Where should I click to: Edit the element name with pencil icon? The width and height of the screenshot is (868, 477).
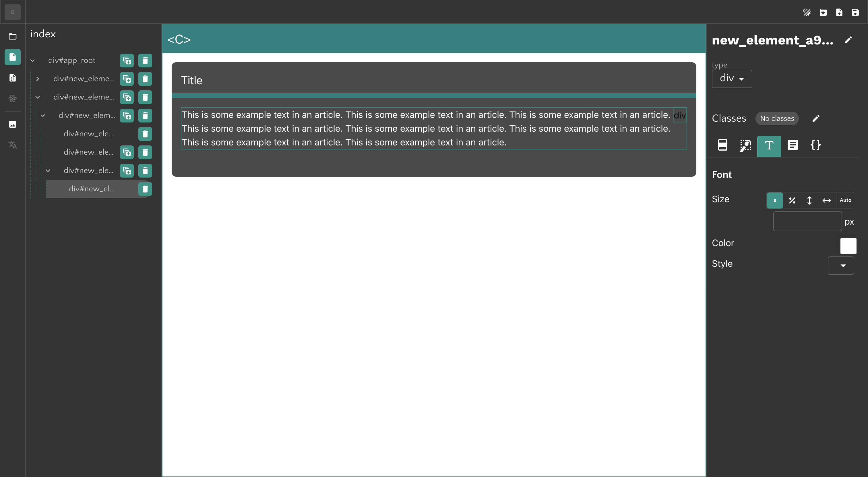(x=848, y=40)
